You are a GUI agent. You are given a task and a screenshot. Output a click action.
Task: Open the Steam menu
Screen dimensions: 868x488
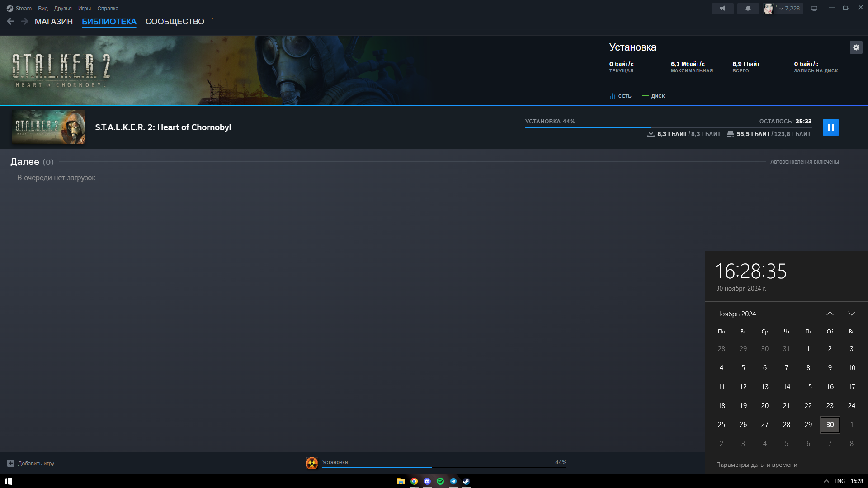[19, 8]
